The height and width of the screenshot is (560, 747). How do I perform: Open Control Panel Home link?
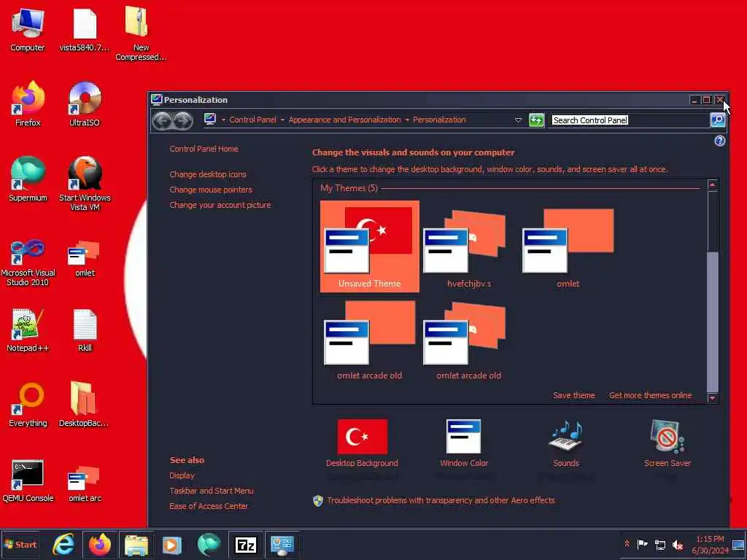(x=204, y=149)
